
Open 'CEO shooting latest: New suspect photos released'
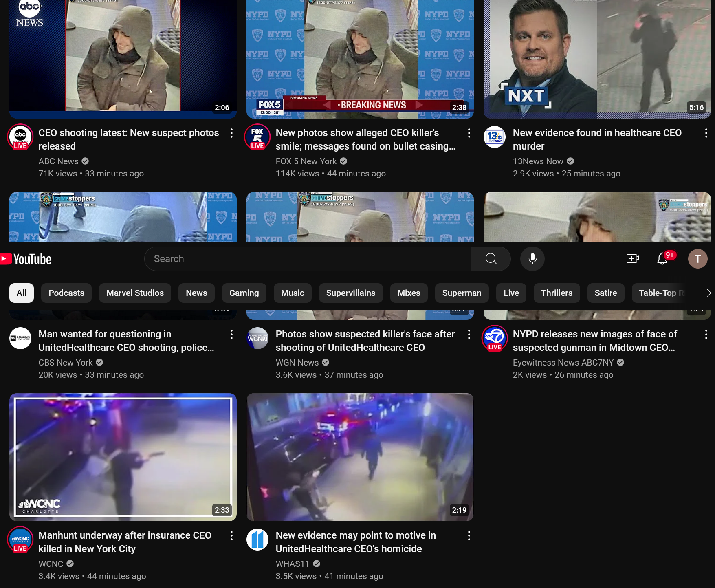[x=129, y=139]
